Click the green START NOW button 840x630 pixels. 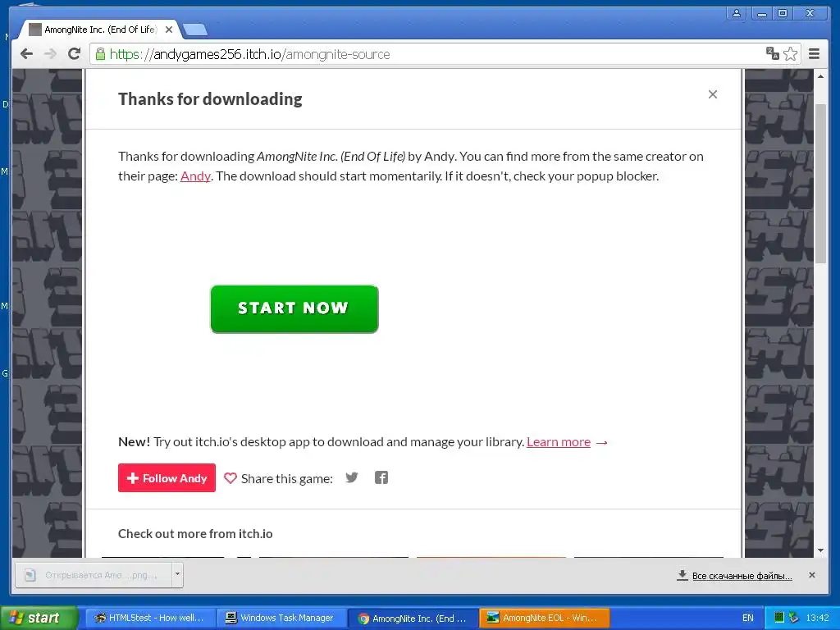pyautogui.click(x=294, y=309)
